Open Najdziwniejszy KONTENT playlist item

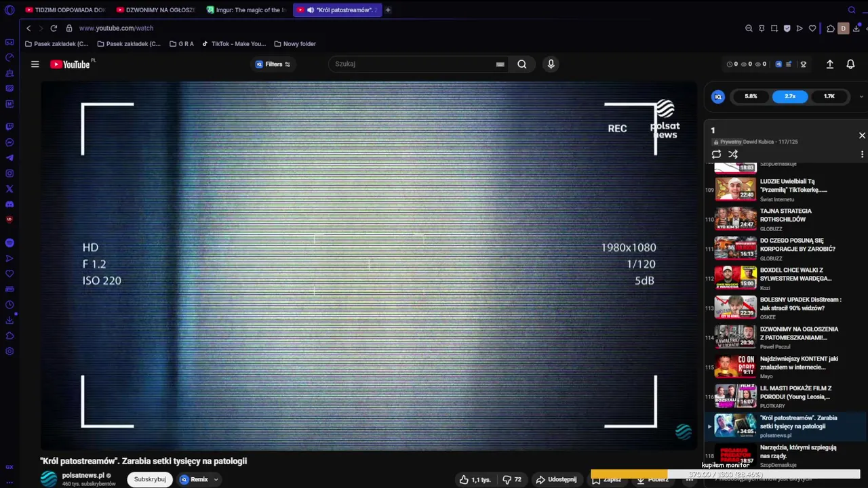(x=785, y=367)
